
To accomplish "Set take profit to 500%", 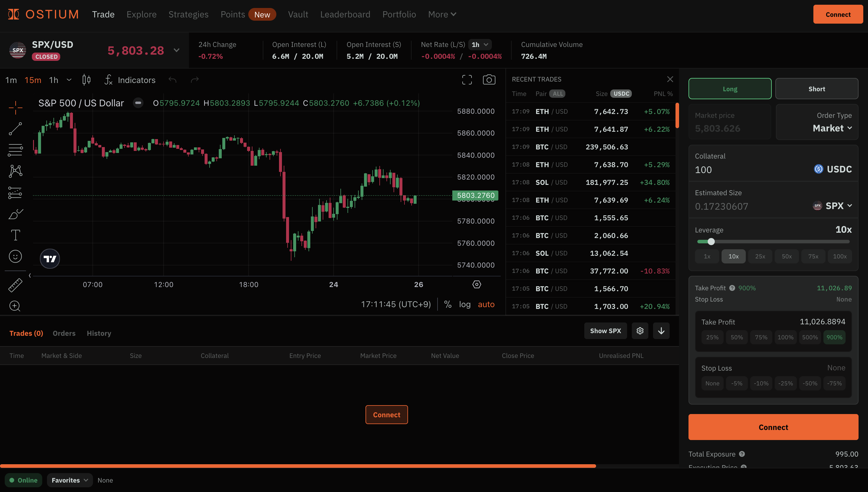I will coord(810,337).
